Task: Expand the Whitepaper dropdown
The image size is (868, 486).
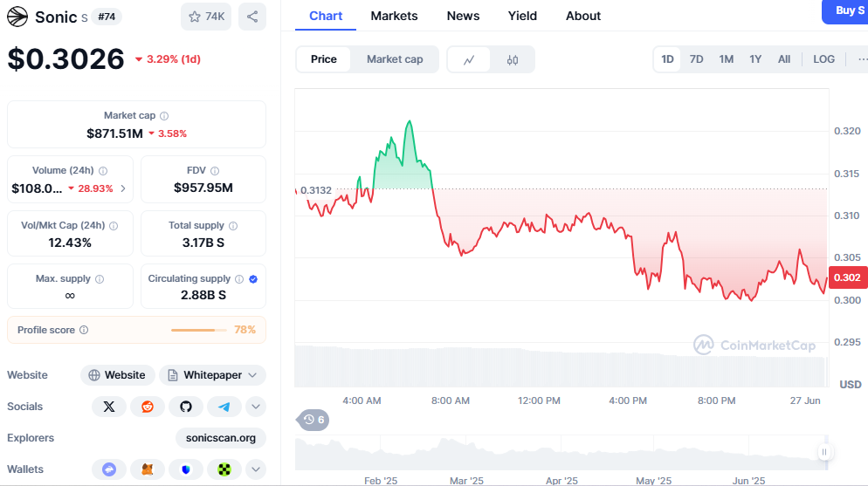Action: [x=212, y=375]
